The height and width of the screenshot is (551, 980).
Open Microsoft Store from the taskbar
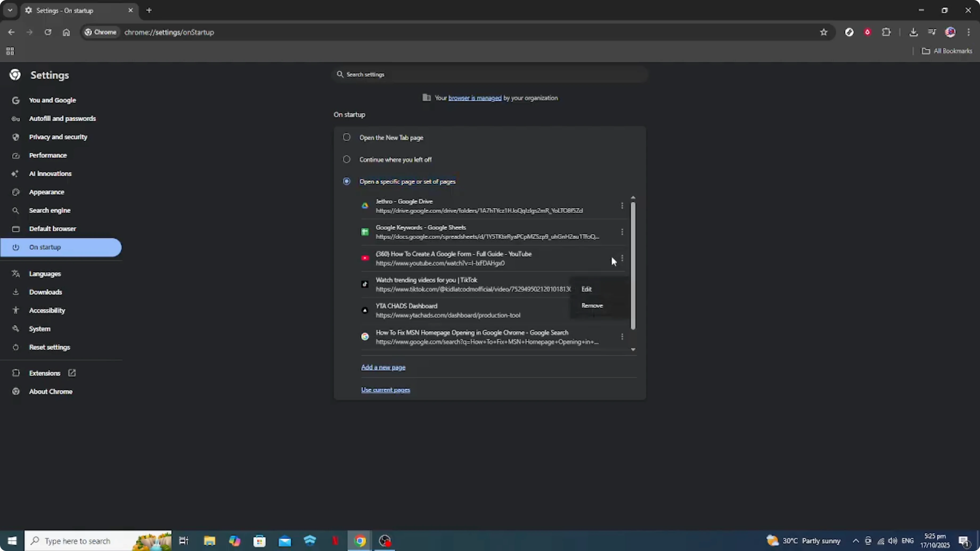pyautogui.click(x=259, y=541)
